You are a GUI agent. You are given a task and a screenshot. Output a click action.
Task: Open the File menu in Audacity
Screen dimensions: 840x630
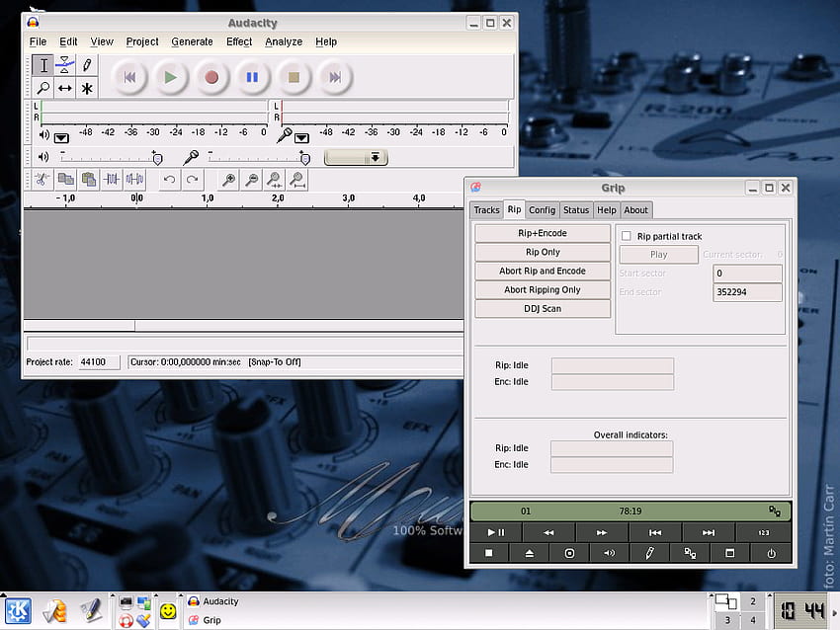(38, 41)
